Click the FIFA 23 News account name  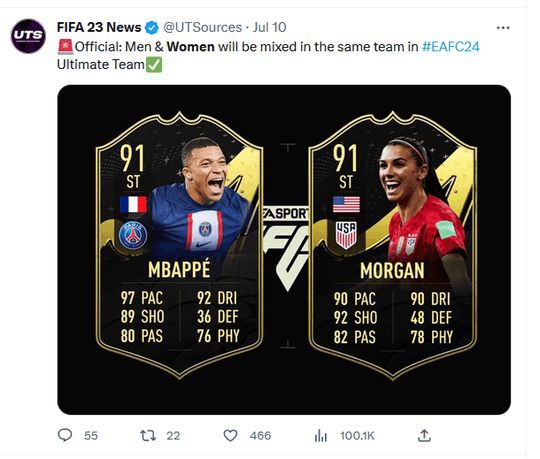coord(99,27)
